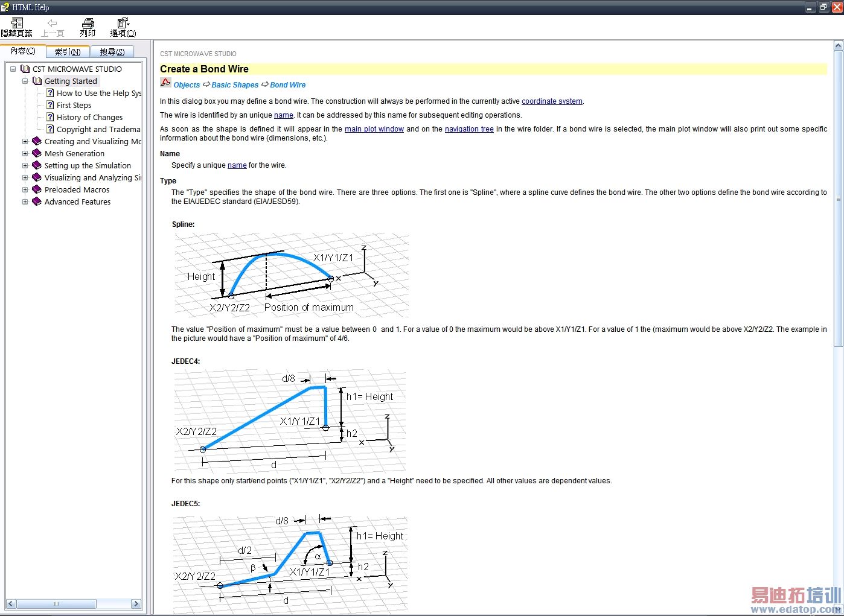This screenshot has width=844, height=616.
Task: Expand the Visualizing and Analyzing node
Action: tap(25, 177)
